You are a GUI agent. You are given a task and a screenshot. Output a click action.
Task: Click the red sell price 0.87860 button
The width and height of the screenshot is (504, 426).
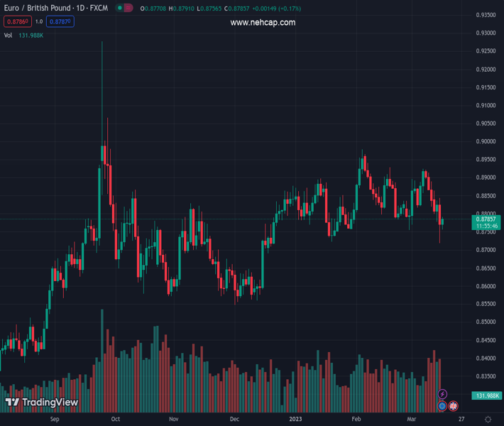coord(18,21)
